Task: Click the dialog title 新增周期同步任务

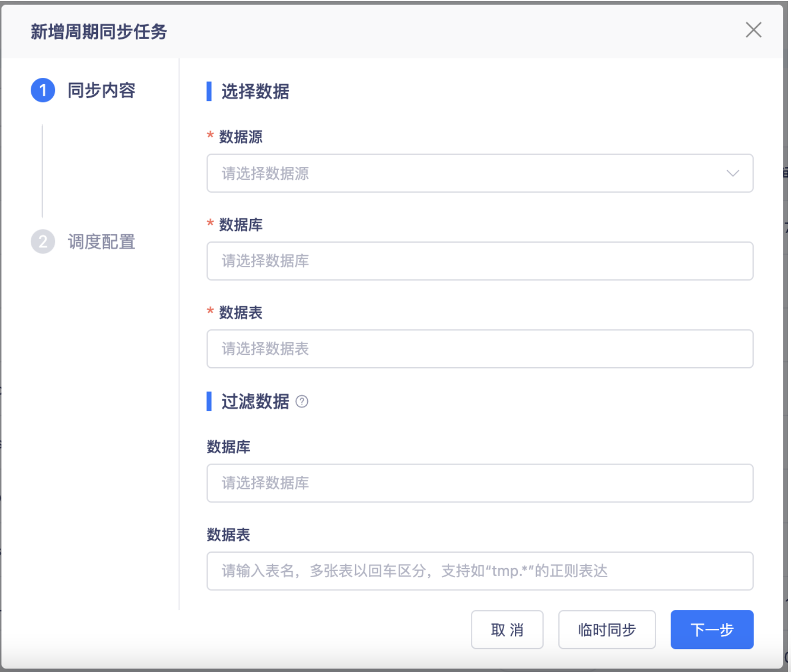Action: pos(99,32)
